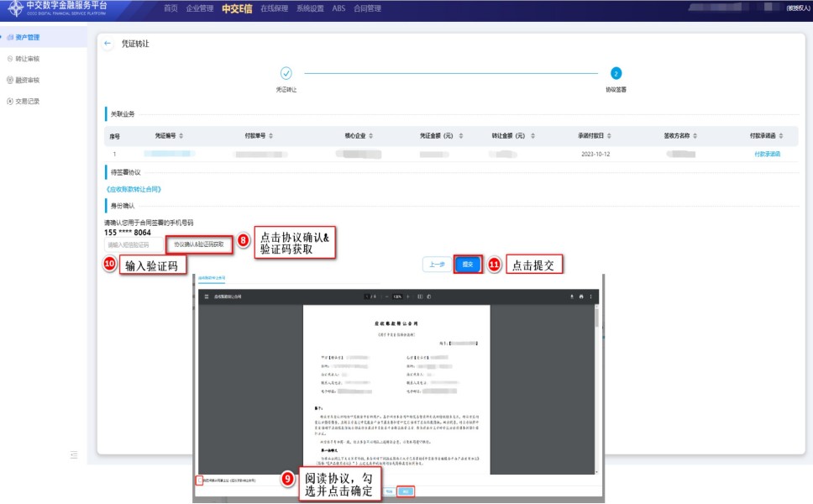
Task: Sort table by 凭证编号 column
Action: pos(181,136)
